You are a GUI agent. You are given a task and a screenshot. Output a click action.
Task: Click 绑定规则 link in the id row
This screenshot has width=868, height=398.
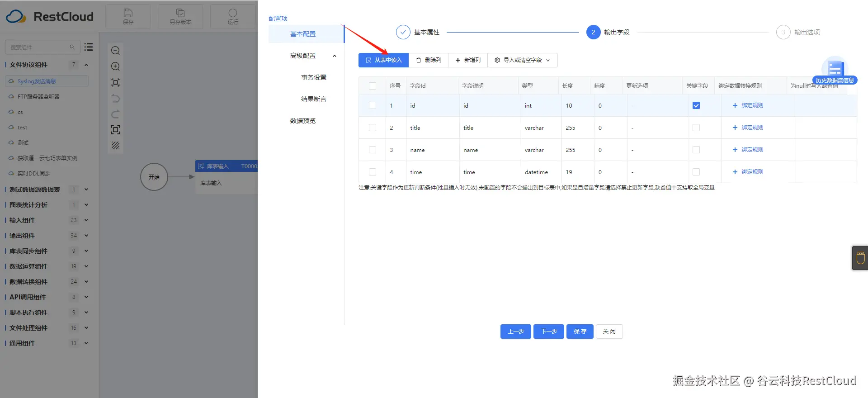(x=748, y=105)
